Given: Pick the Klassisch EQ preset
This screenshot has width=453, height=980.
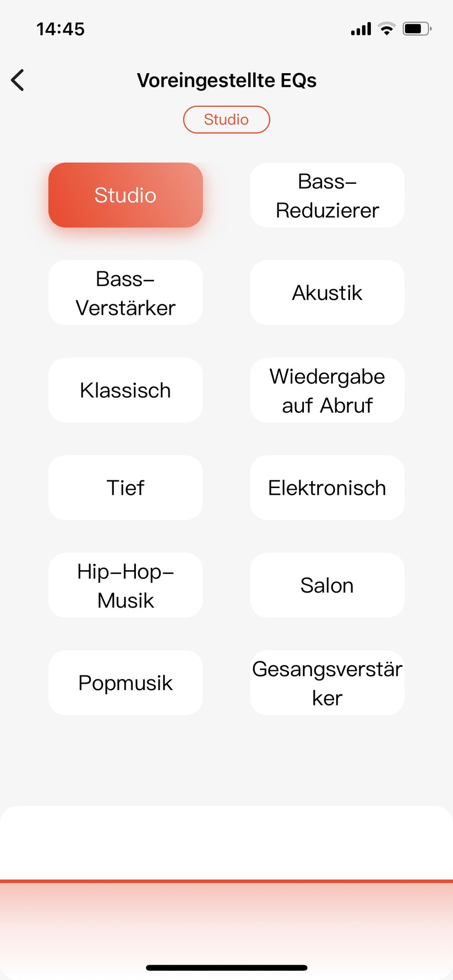Looking at the screenshot, I should point(125,390).
